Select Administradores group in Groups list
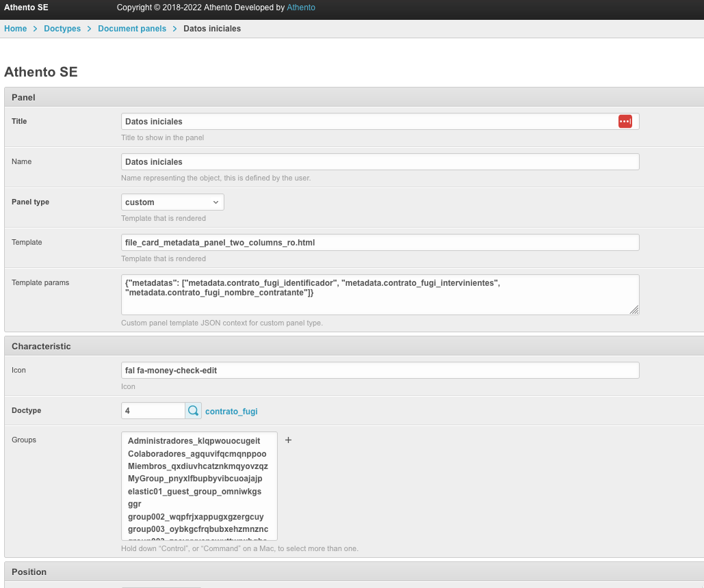The width and height of the screenshot is (704, 588). pyautogui.click(x=194, y=441)
